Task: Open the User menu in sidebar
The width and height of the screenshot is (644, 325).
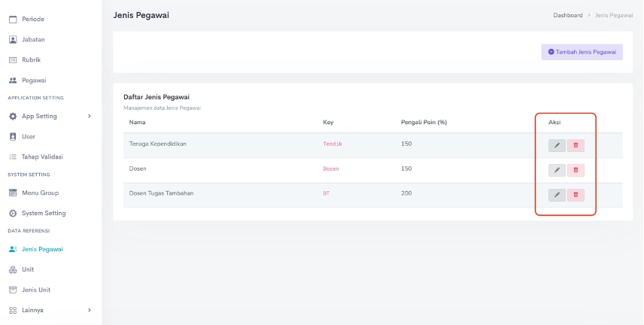Action: (29, 137)
